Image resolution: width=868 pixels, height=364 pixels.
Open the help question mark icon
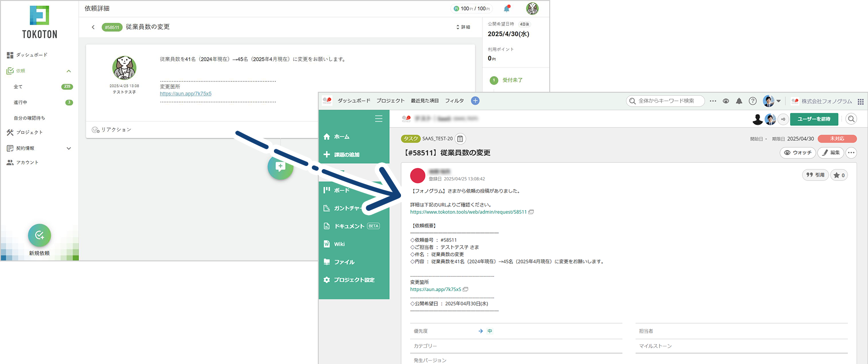click(x=752, y=101)
